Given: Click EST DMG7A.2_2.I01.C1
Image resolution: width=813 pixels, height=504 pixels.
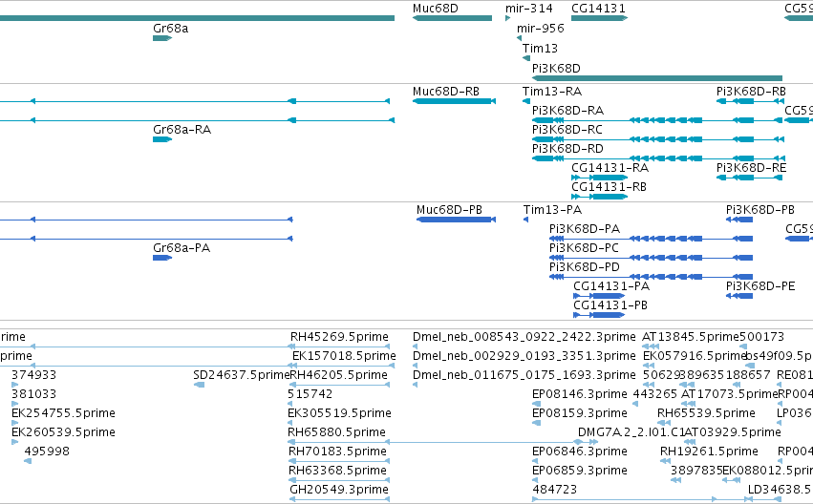Looking at the screenshot, I should pos(631,432).
